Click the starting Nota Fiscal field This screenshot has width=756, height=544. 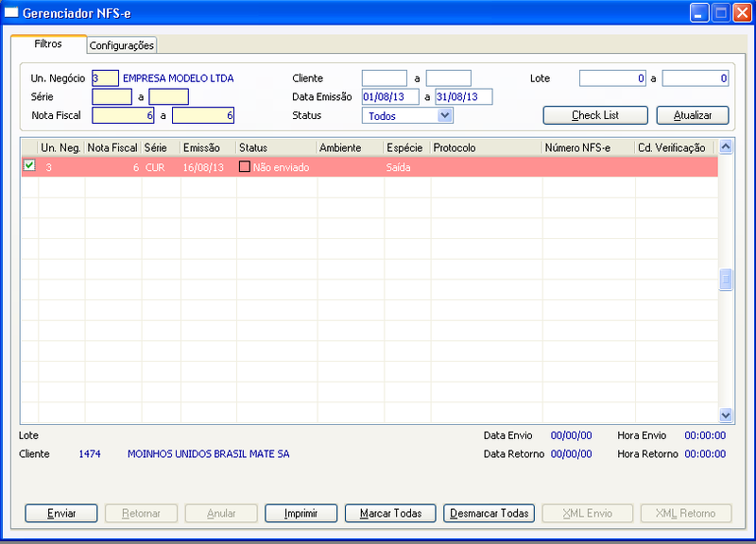pyautogui.click(x=123, y=115)
